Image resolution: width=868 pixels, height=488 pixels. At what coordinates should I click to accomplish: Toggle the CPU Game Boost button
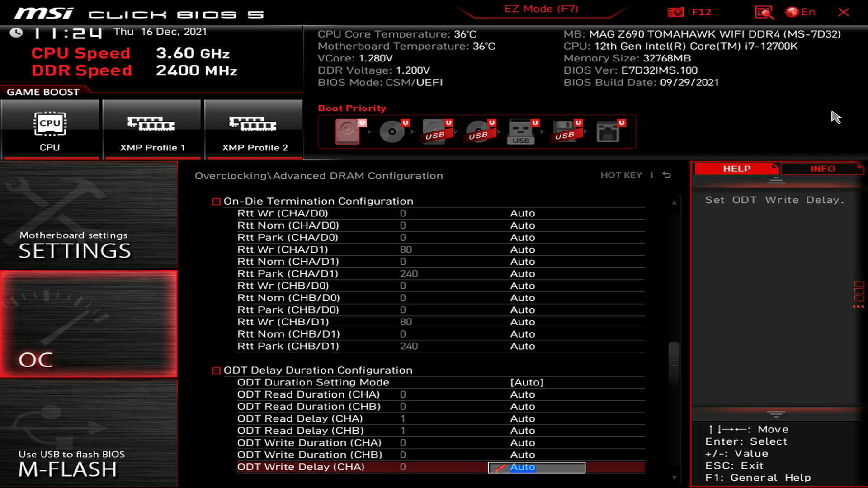pyautogui.click(x=50, y=129)
